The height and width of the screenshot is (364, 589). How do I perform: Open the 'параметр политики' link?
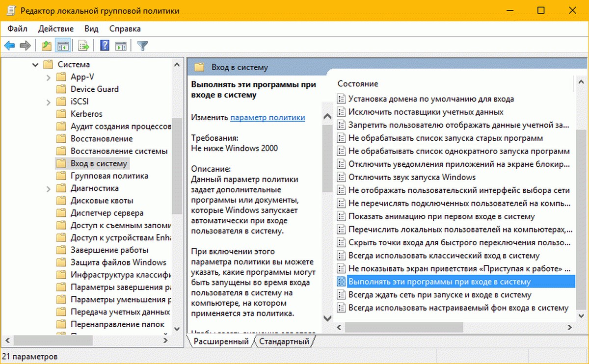tap(268, 117)
